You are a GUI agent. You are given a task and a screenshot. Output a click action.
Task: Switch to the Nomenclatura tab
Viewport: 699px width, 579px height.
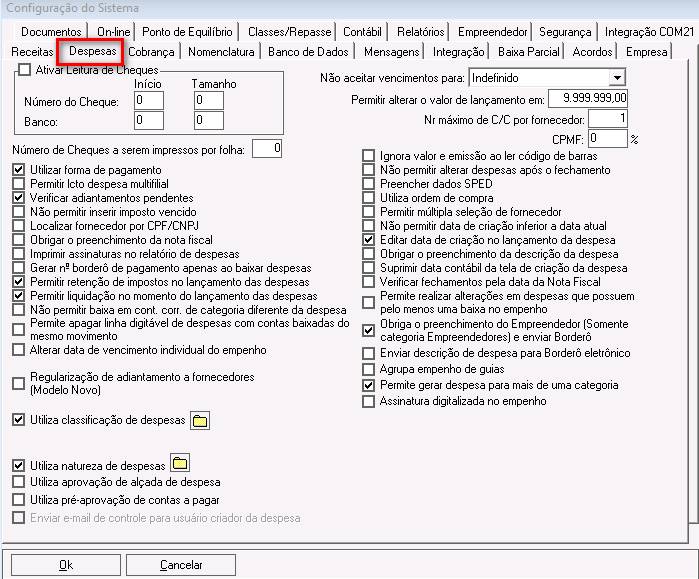[221, 52]
